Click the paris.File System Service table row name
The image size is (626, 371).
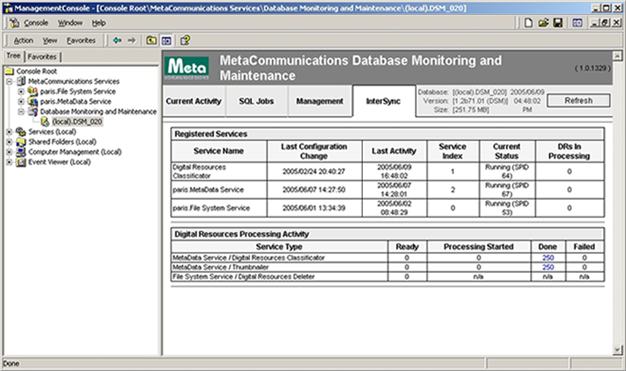click(x=211, y=208)
